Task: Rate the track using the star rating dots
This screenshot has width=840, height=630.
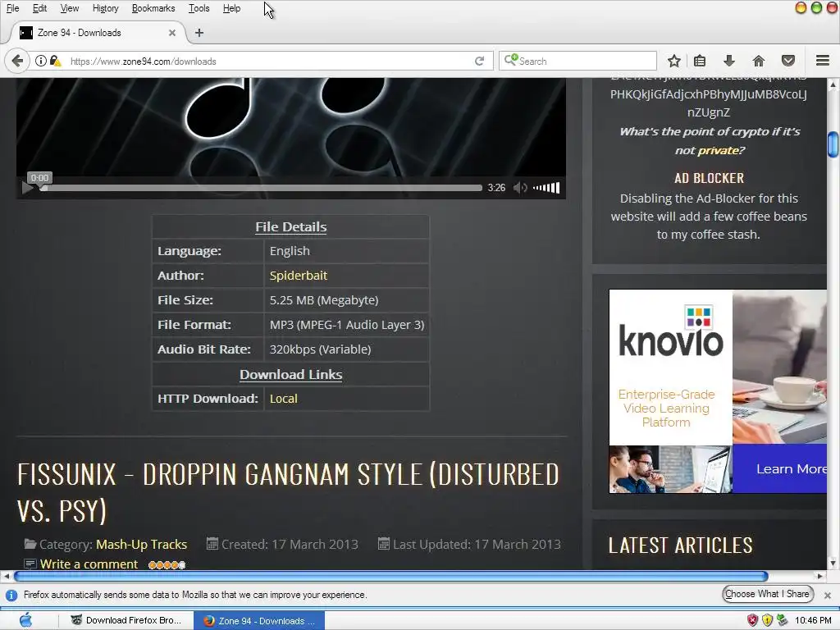Action: (x=167, y=564)
